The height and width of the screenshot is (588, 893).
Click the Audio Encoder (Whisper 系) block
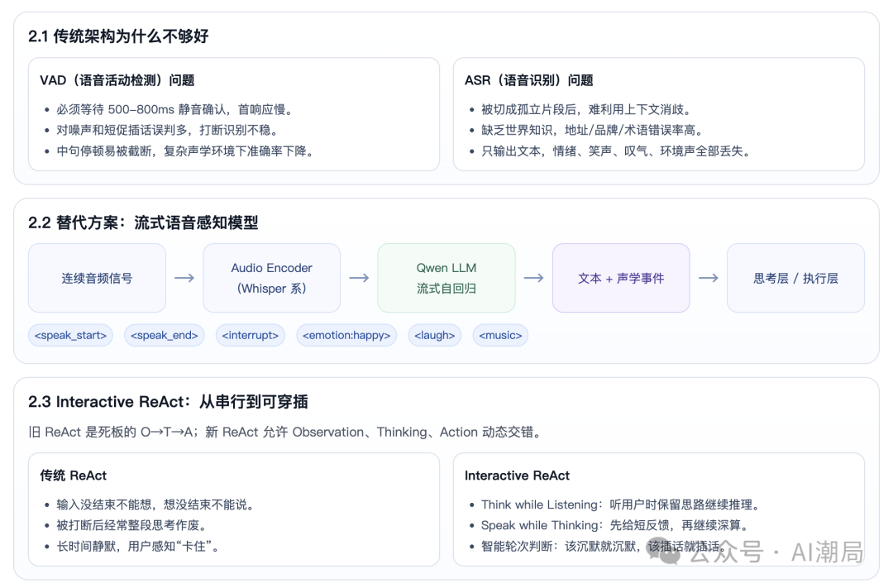coord(271,278)
